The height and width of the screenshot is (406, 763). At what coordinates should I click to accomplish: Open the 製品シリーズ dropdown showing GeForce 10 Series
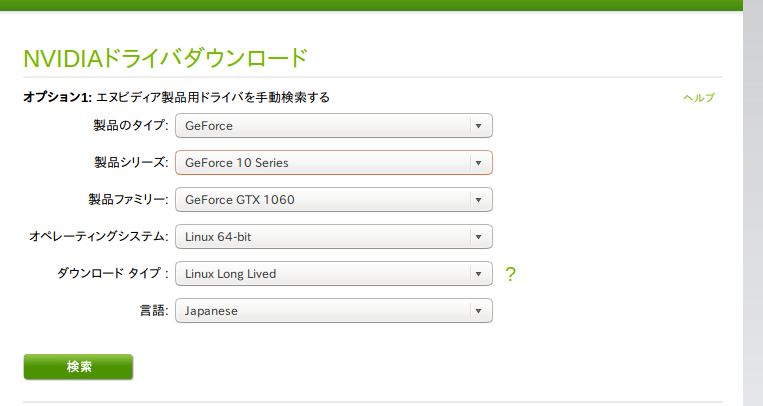click(x=334, y=163)
